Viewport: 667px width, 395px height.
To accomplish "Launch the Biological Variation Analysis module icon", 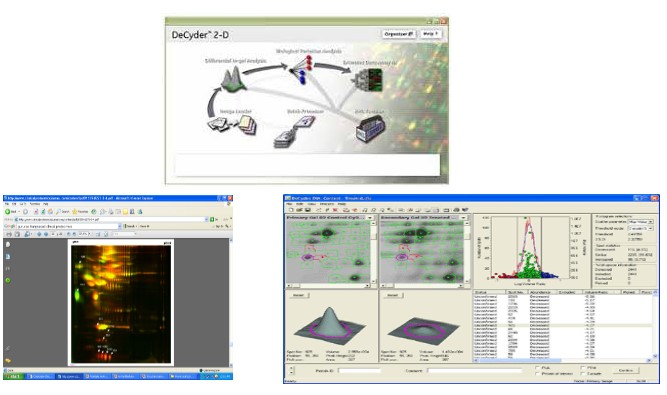I will coord(302,69).
